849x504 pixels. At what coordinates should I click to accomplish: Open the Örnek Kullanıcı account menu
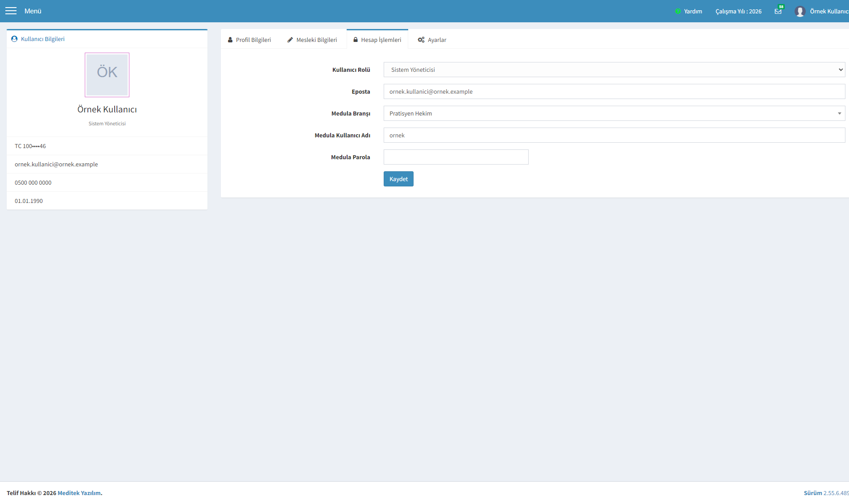pos(829,11)
